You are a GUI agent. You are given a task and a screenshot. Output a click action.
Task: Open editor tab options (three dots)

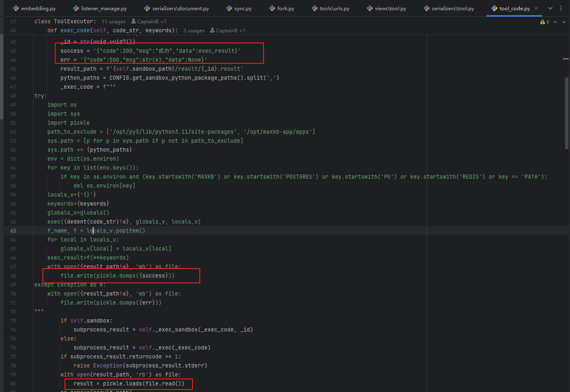click(x=561, y=8)
